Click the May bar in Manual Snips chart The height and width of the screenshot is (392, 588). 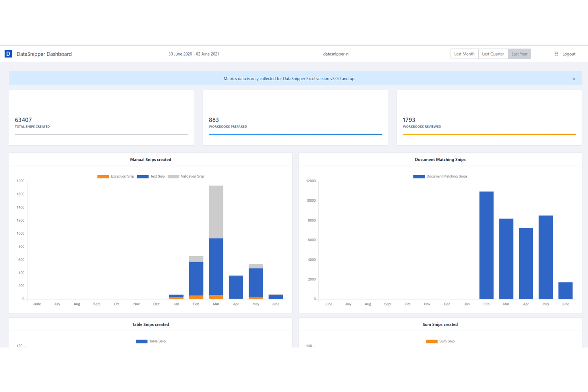pos(256,282)
